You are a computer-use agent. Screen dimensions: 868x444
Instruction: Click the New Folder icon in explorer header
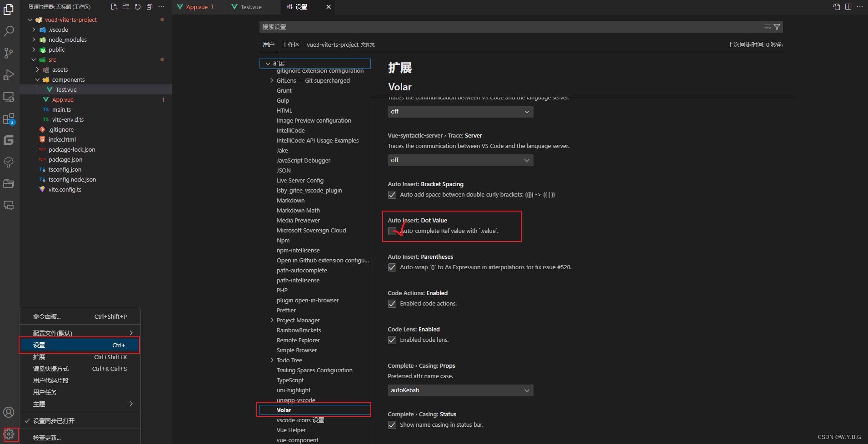[126, 7]
